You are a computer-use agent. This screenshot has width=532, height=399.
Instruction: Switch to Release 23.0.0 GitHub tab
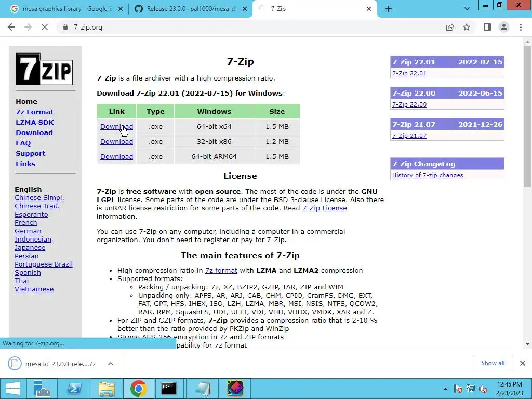click(x=191, y=9)
